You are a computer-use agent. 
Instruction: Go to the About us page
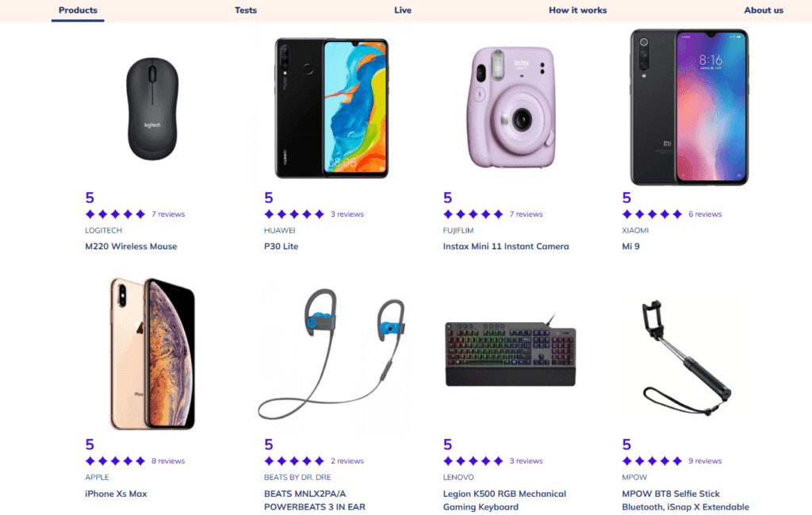point(763,10)
